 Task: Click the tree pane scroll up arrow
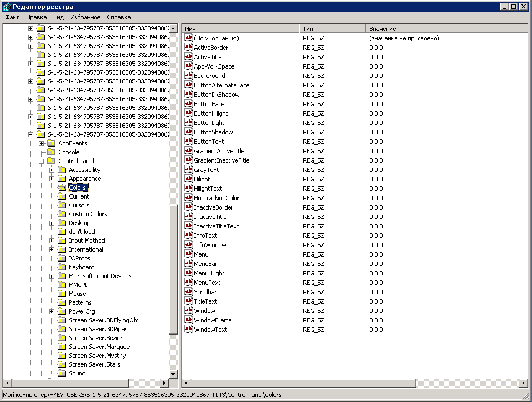click(x=173, y=28)
